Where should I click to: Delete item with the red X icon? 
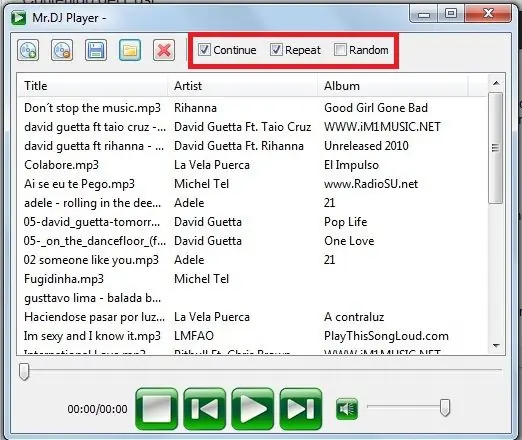(x=164, y=50)
